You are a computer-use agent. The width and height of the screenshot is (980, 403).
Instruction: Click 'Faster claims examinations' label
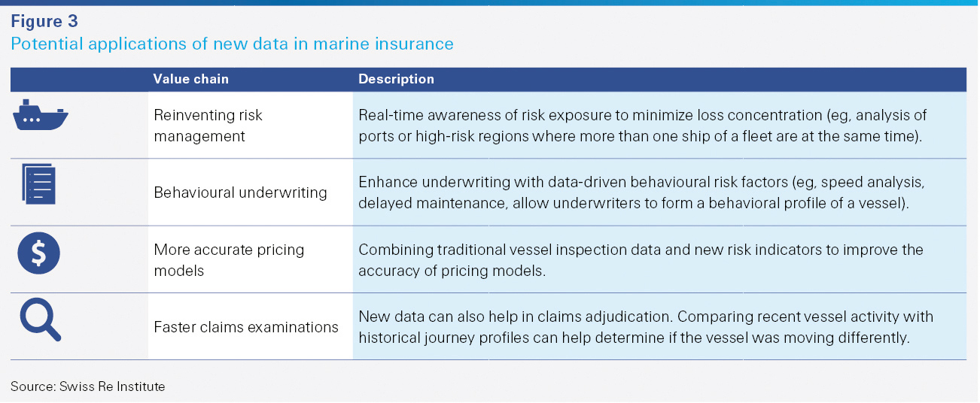(246, 327)
